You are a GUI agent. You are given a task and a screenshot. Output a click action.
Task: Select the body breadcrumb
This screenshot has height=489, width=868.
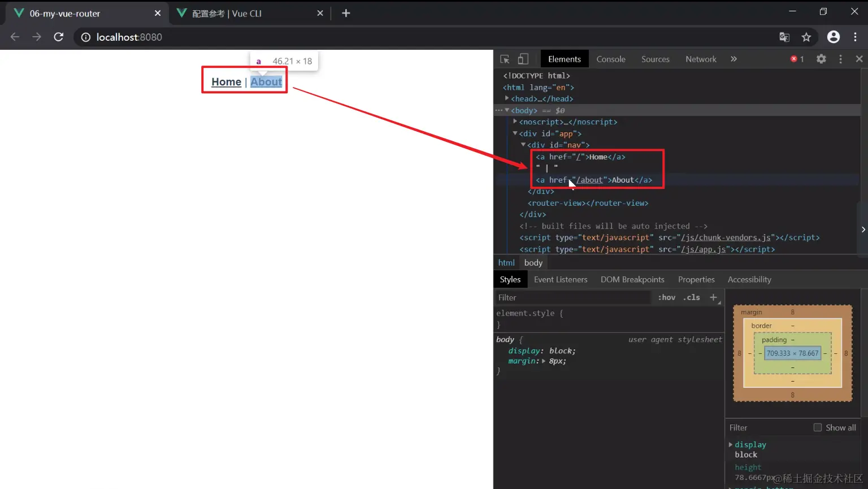[533, 262]
